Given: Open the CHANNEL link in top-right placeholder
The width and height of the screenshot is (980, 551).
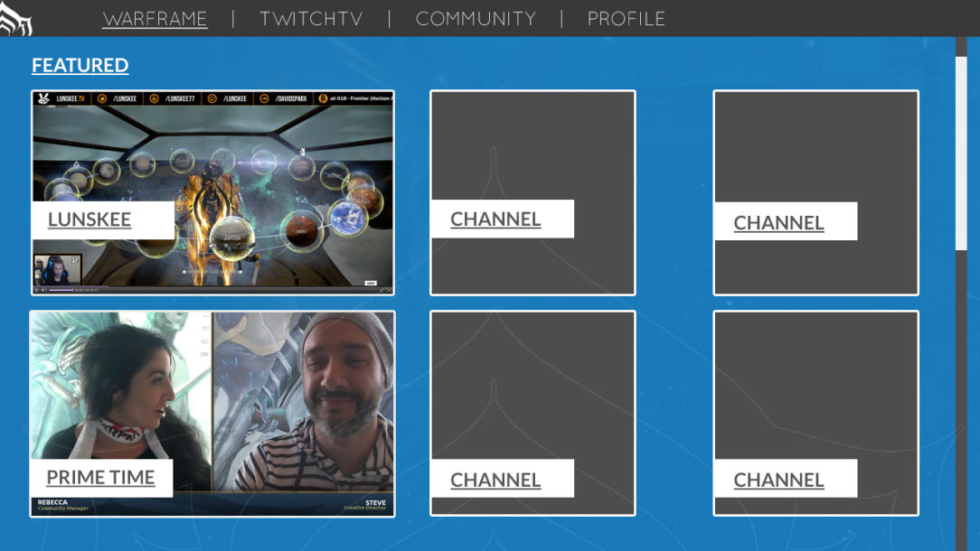Looking at the screenshot, I should [778, 223].
